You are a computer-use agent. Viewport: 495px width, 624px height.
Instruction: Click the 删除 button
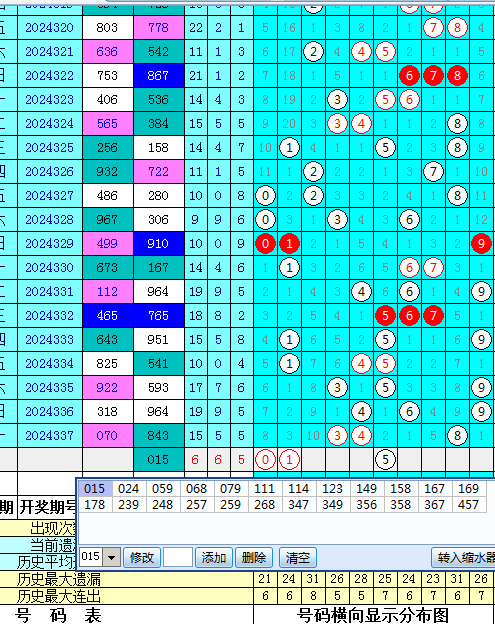click(253, 557)
